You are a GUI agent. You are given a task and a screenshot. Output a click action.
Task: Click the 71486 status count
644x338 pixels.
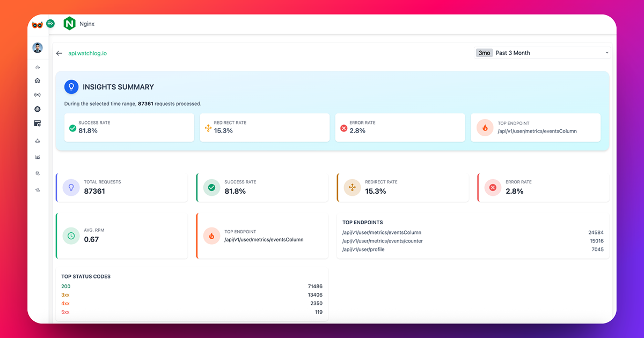point(315,286)
